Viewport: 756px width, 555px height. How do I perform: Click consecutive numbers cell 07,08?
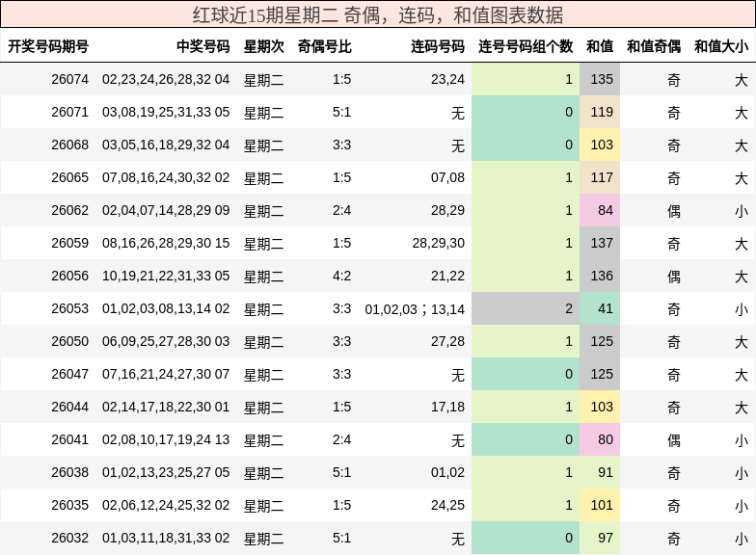pyautogui.click(x=447, y=177)
